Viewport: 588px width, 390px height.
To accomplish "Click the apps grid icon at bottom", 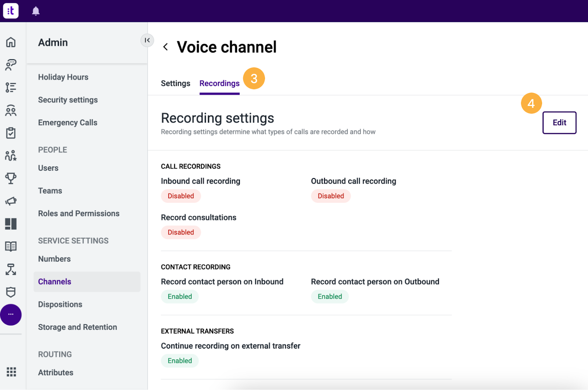I will pyautogui.click(x=11, y=372).
